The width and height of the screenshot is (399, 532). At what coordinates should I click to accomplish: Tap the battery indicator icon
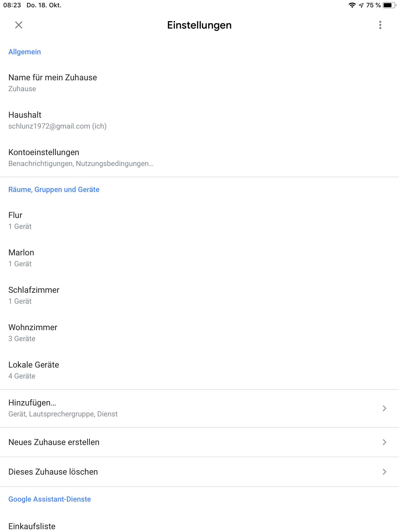(x=389, y=5)
